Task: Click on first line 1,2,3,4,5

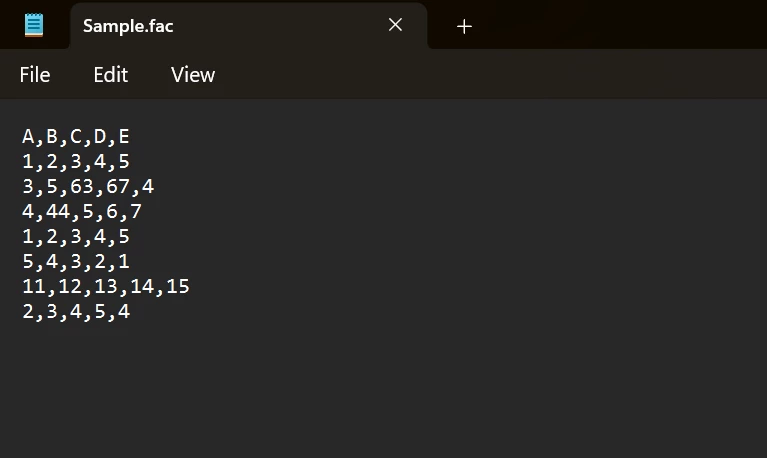Action: coord(76,161)
